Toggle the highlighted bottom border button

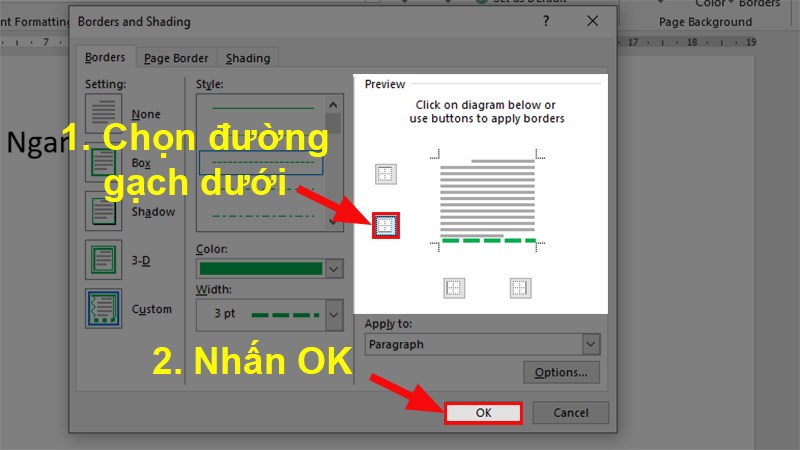click(386, 226)
